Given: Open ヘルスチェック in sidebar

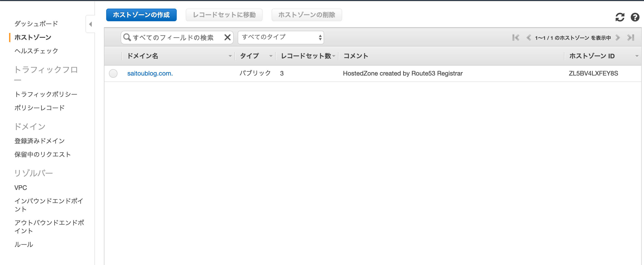Looking at the screenshot, I should pyautogui.click(x=36, y=51).
